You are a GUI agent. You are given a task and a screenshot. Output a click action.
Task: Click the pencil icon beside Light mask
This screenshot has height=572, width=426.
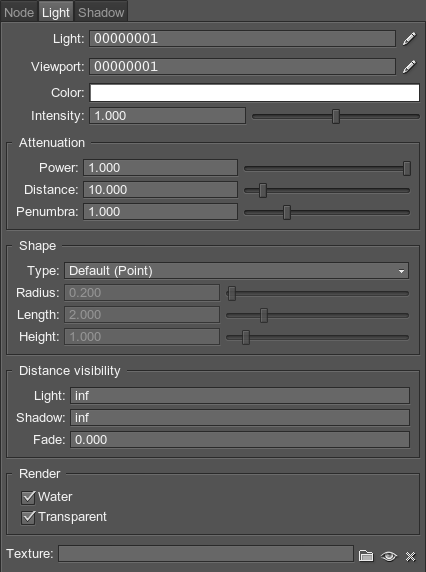409,39
